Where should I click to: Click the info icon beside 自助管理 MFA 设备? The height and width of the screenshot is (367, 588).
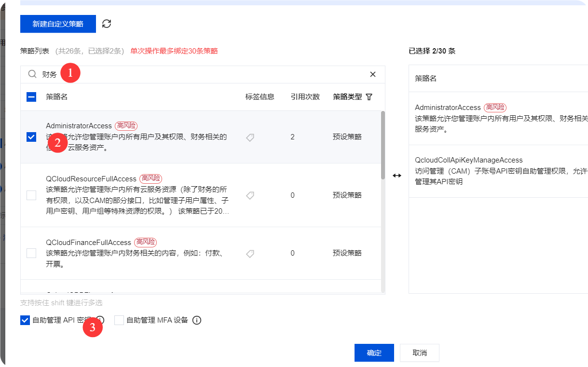pos(197,320)
